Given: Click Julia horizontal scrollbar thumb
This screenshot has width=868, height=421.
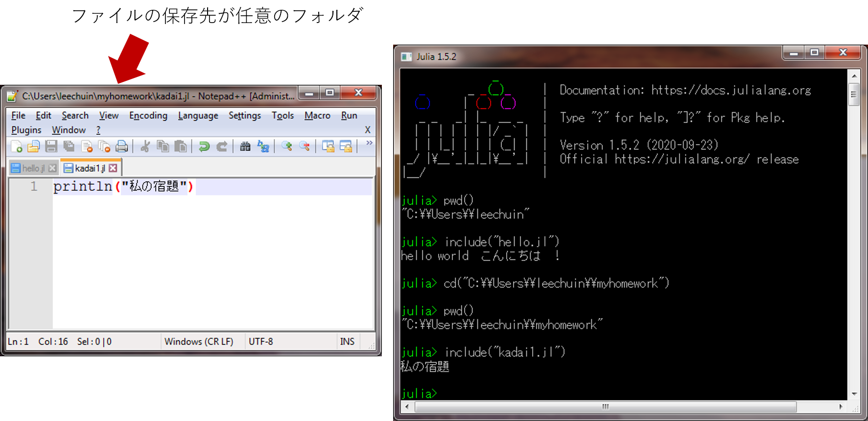Looking at the screenshot, I should click(606, 407).
